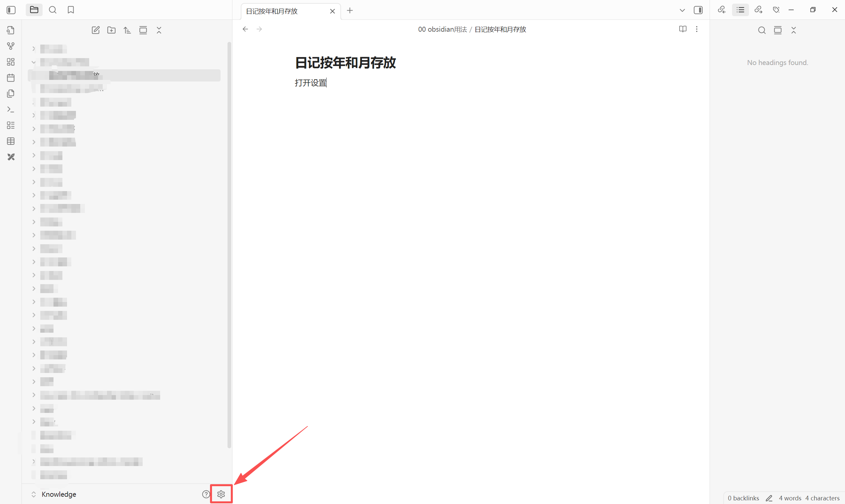Viewport: 845px width, 504px height.
Task: Toggle the right sidebar visibility
Action: (x=698, y=10)
